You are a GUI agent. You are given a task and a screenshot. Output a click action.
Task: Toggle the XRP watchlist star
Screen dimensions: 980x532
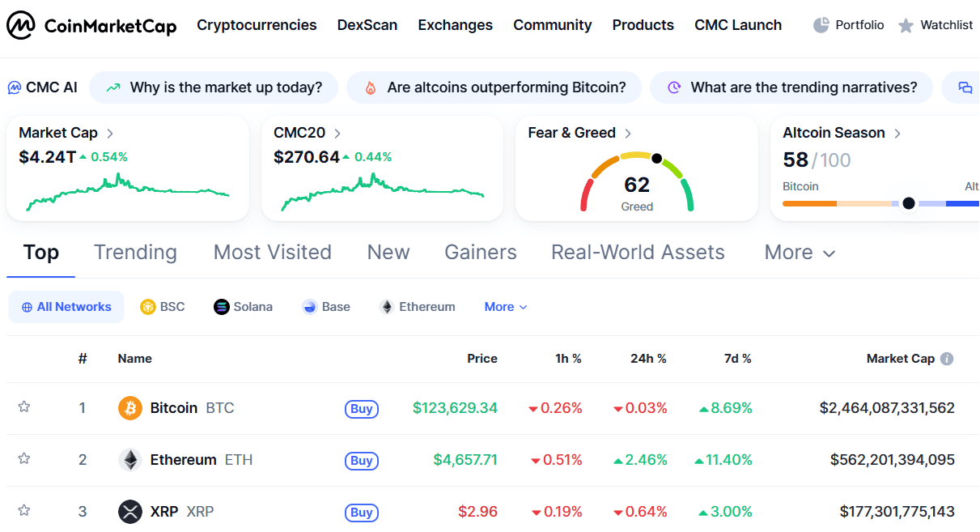coord(24,510)
